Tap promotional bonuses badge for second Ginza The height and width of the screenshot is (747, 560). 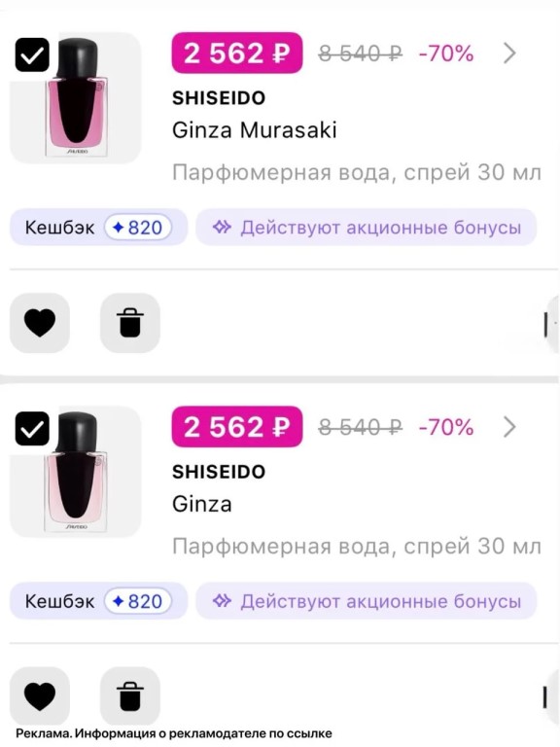(x=367, y=601)
